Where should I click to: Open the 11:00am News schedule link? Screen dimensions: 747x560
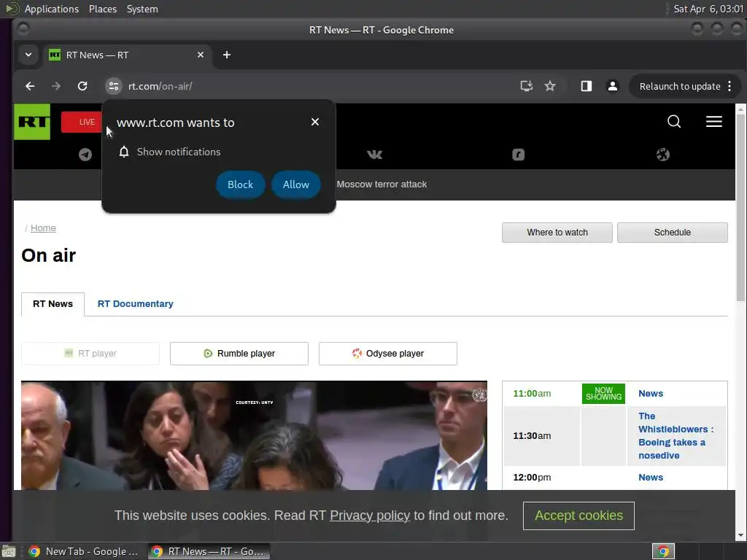point(651,393)
